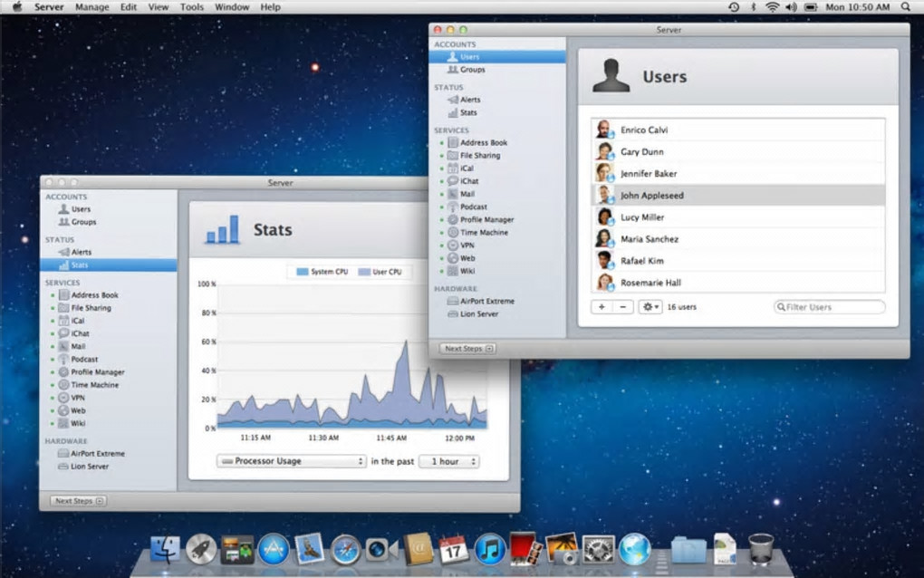Select user Jennifer Baker

click(737, 173)
